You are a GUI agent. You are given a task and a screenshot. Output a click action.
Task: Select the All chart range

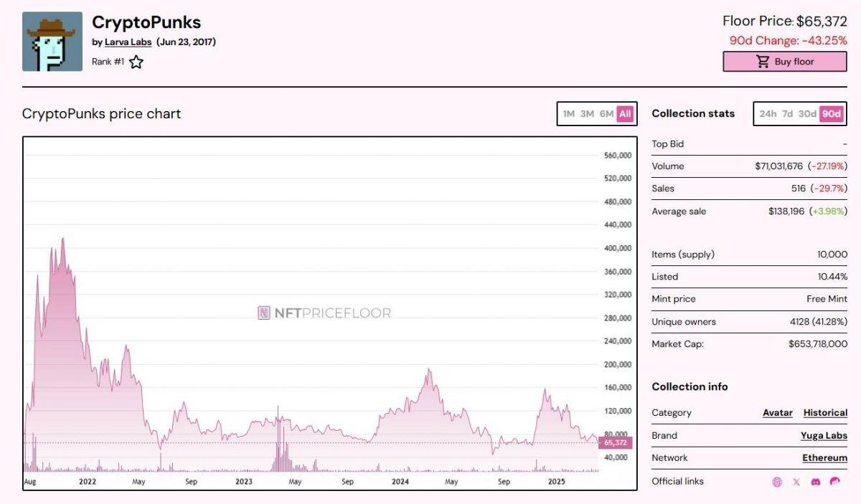click(625, 114)
